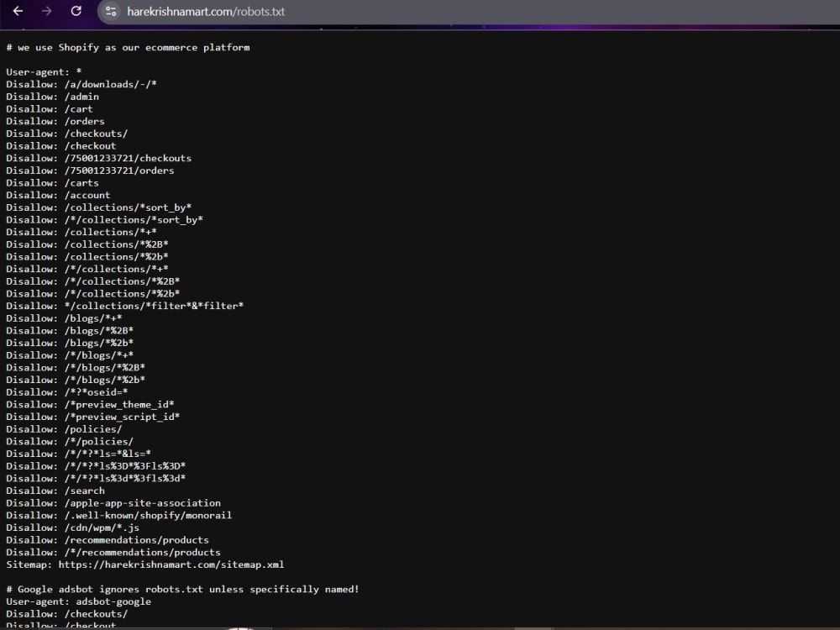
Task: Reload the robots.txt page
Action: (x=76, y=11)
